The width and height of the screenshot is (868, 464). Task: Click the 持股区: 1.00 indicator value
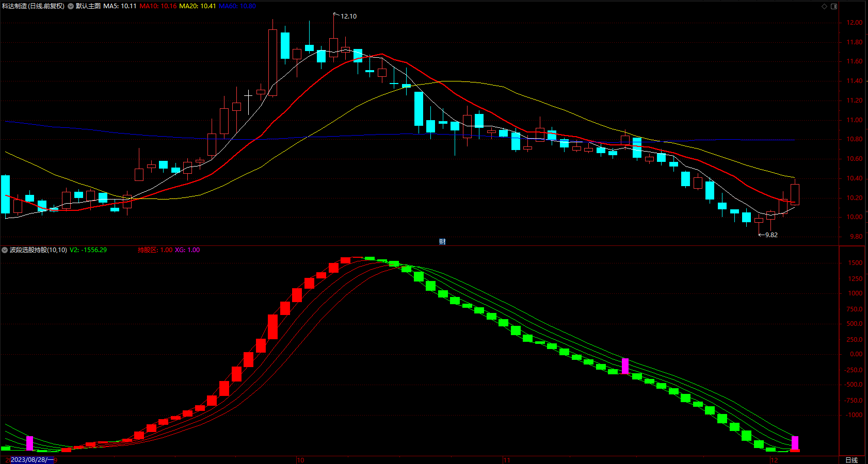[x=155, y=250]
